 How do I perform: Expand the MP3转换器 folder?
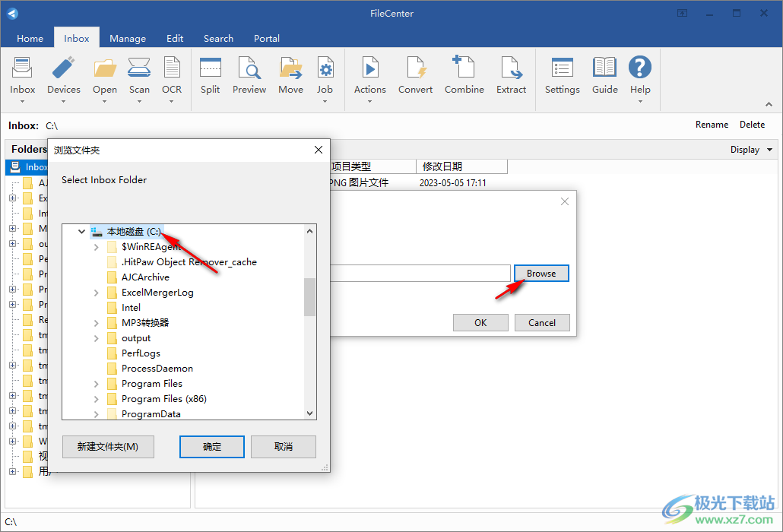pos(97,324)
